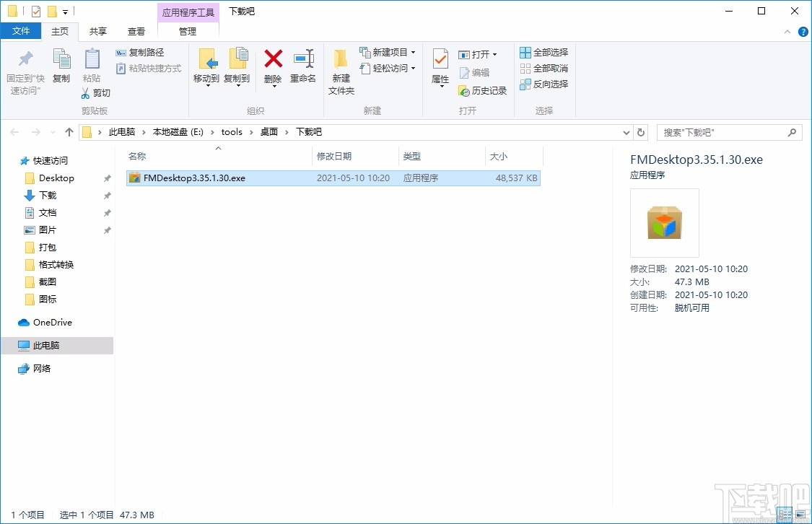Viewport: 812px width, 524px height.
Task: Click inside the 搜索下载吧 search box
Action: click(722, 132)
